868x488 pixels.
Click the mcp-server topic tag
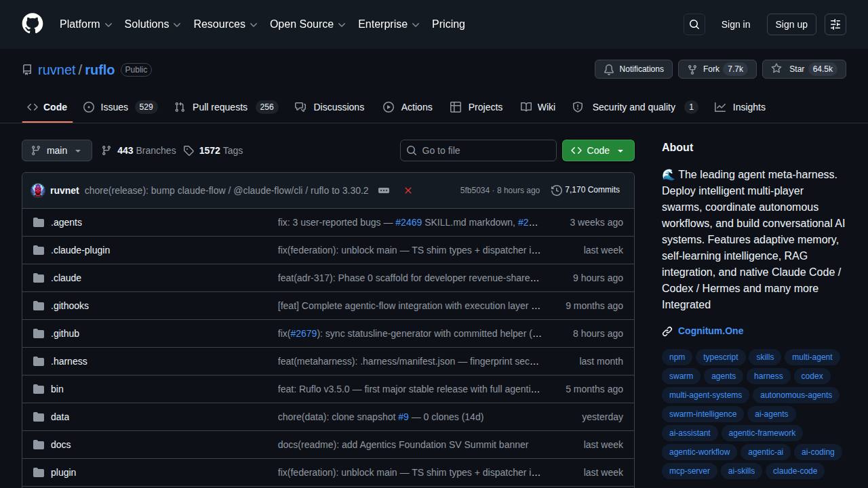[690, 471]
